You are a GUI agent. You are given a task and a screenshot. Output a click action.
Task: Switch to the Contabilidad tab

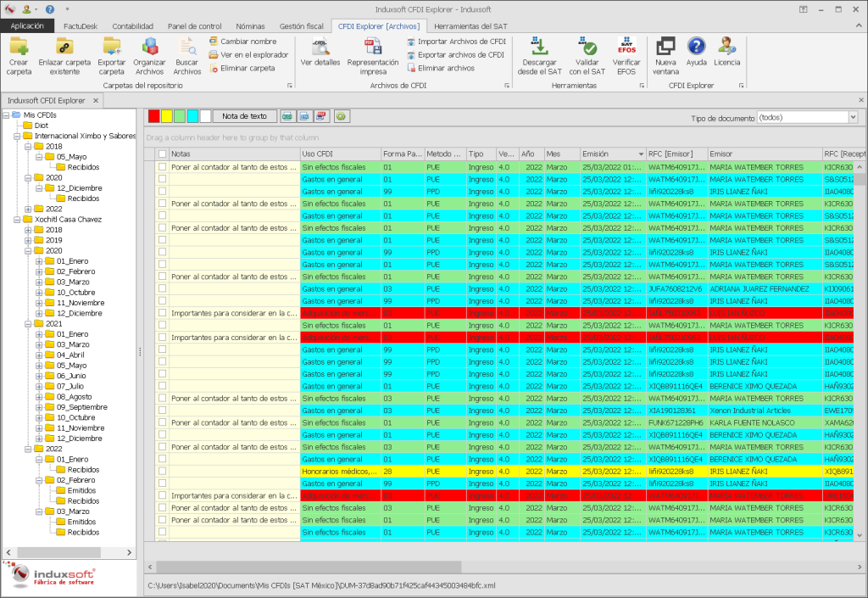[132, 25]
